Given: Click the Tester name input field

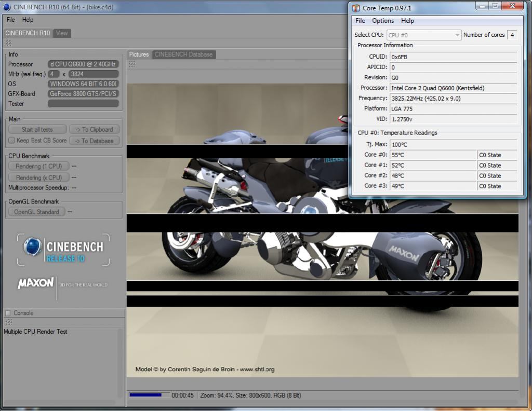Looking at the screenshot, I should click(83, 104).
